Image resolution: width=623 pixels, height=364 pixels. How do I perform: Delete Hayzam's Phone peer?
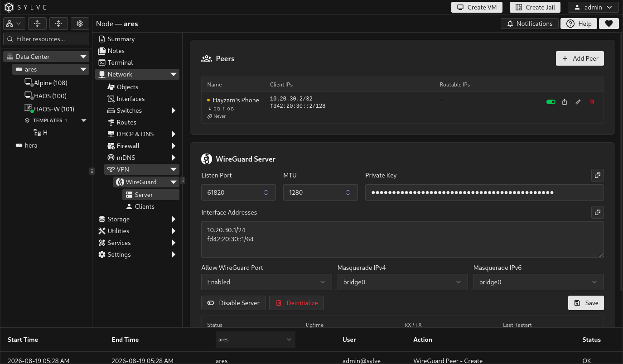592,102
